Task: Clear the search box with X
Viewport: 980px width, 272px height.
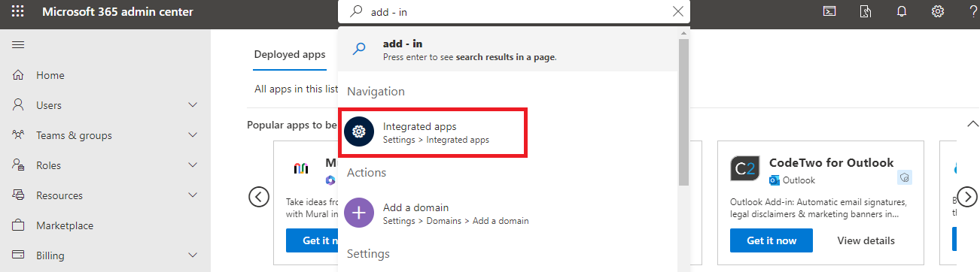Action: coord(678,11)
